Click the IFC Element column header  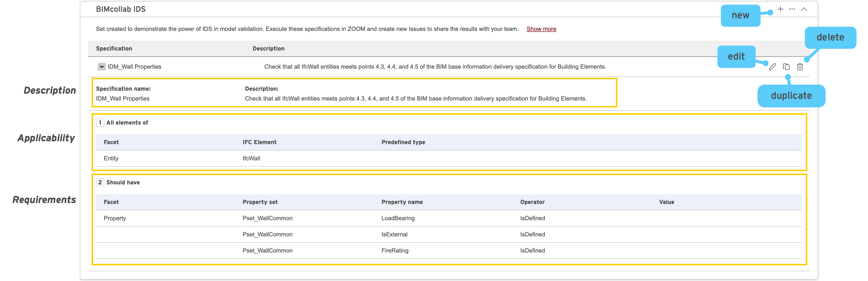(x=259, y=142)
